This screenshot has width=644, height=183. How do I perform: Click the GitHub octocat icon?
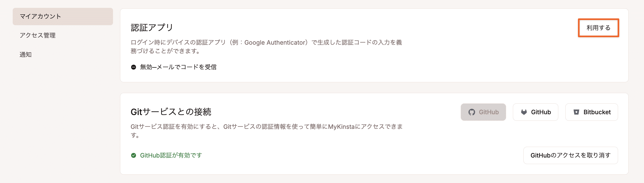click(472, 112)
